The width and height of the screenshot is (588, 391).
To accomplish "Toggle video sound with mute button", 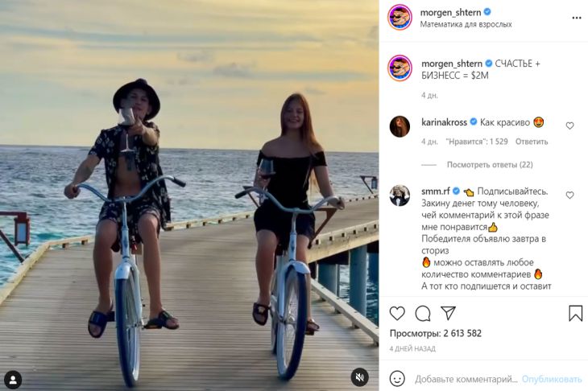I will (x=359, y=377).
